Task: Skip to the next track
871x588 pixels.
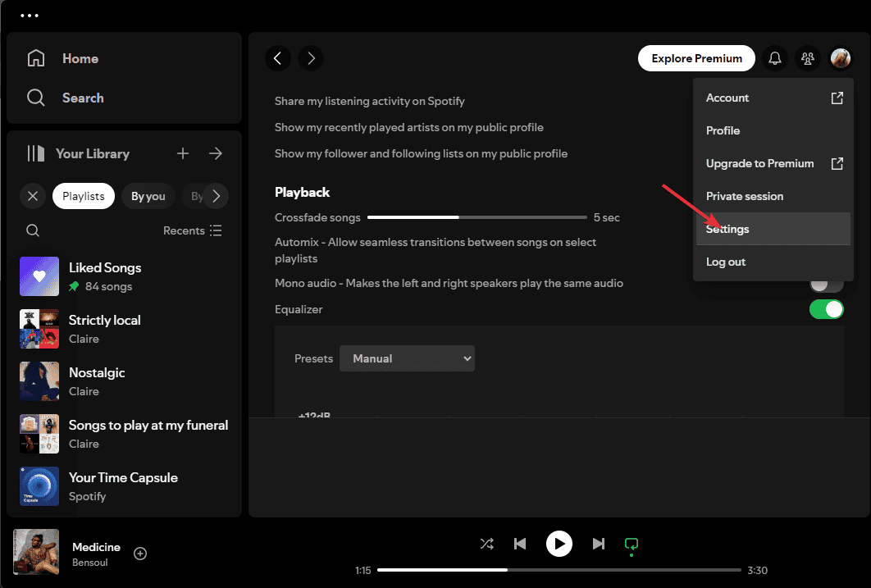Action: pos(598,544)
